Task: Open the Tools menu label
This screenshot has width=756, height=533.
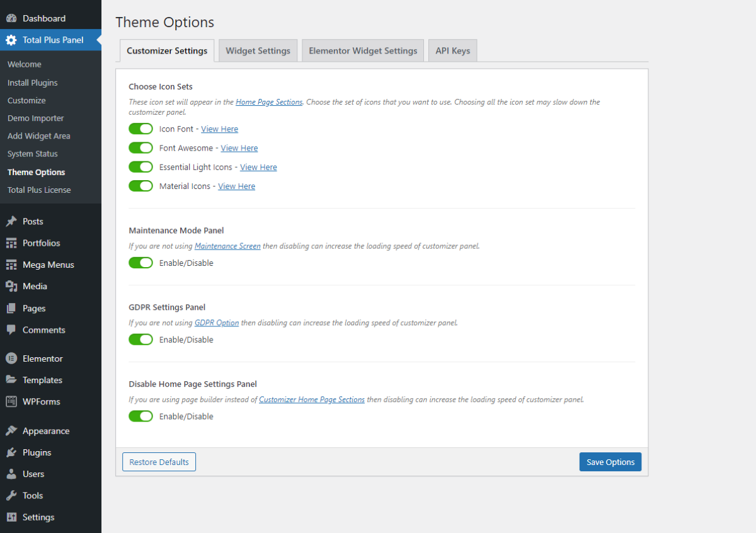Action: point(33,495)
